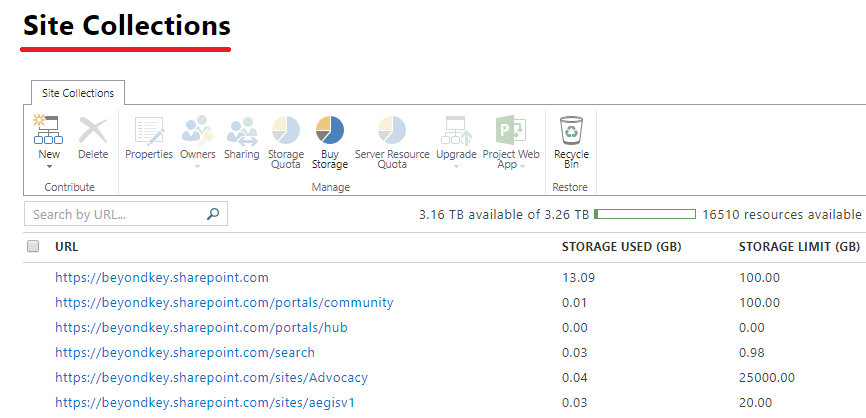
Task: Click the Owners ribbon icon
Action: [197, 130]
